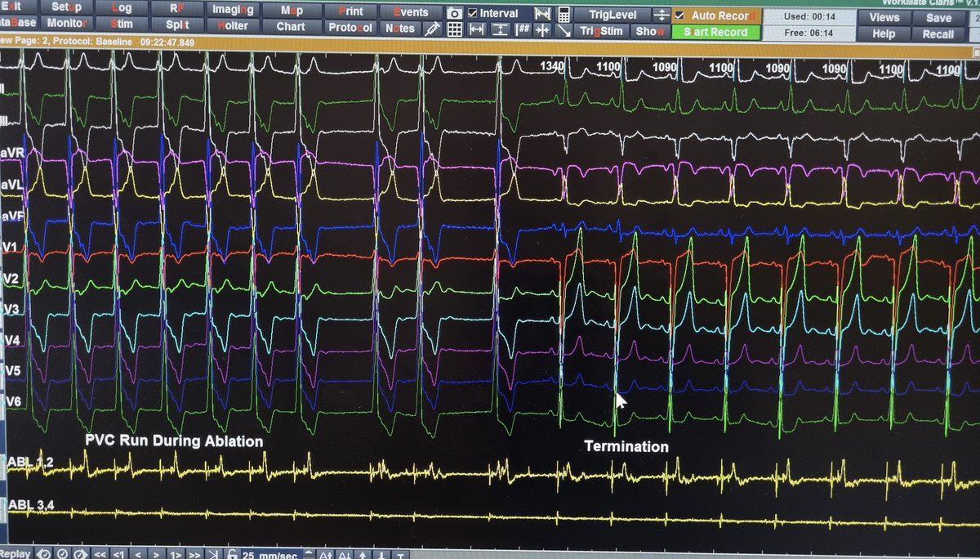Open the Imaging menu

click(x=233, y=11)
